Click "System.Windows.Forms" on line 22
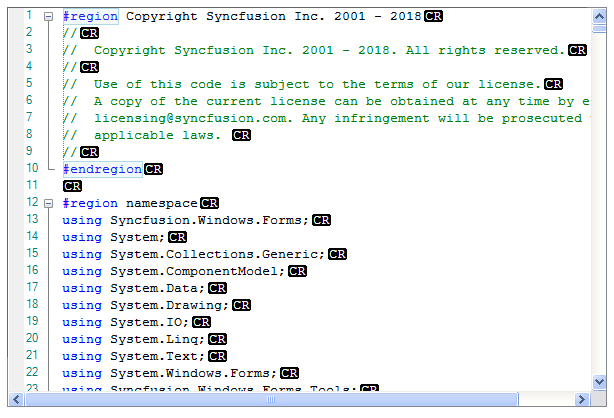Viewport: 614px width, 418px height. 190,373
